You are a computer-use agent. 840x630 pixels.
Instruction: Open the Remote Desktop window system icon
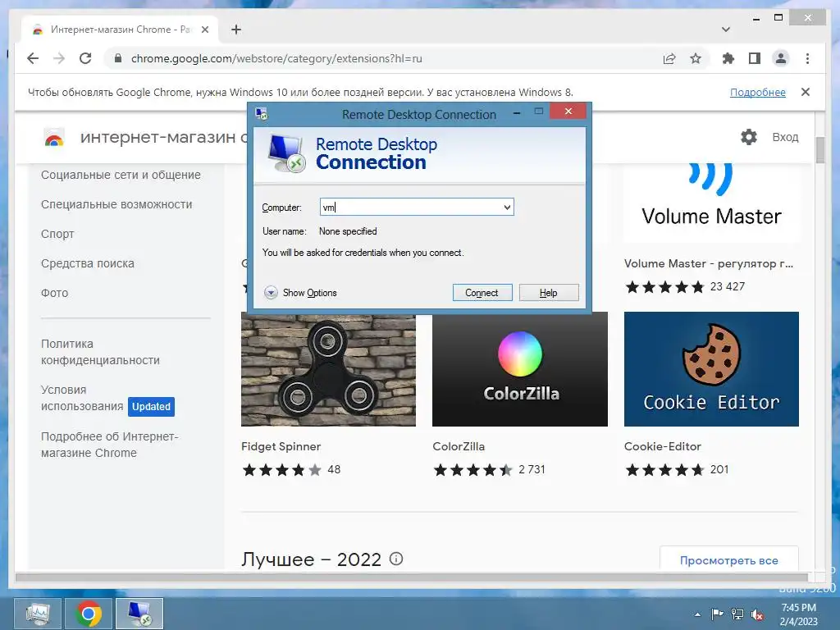262,113
